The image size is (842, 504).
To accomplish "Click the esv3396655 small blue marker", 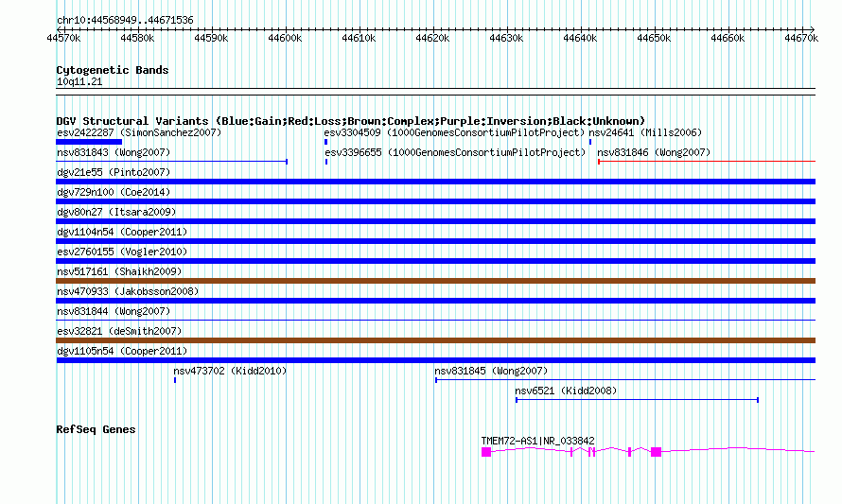I will coord(326,162).
